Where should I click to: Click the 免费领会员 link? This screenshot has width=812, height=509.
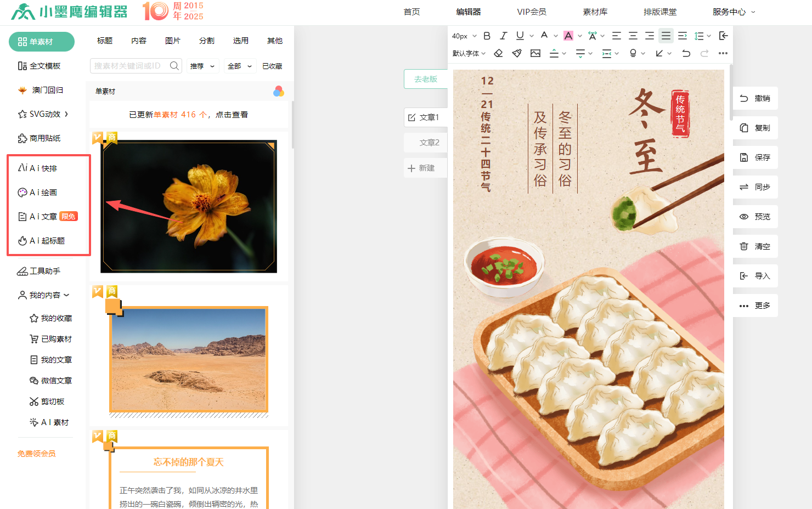click(37, 454)
